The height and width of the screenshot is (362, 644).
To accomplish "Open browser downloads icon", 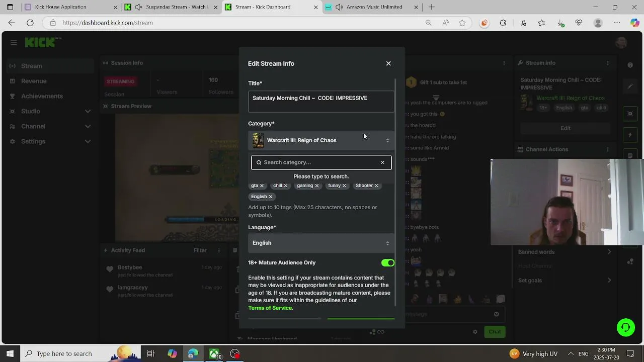I will (560, 23).
